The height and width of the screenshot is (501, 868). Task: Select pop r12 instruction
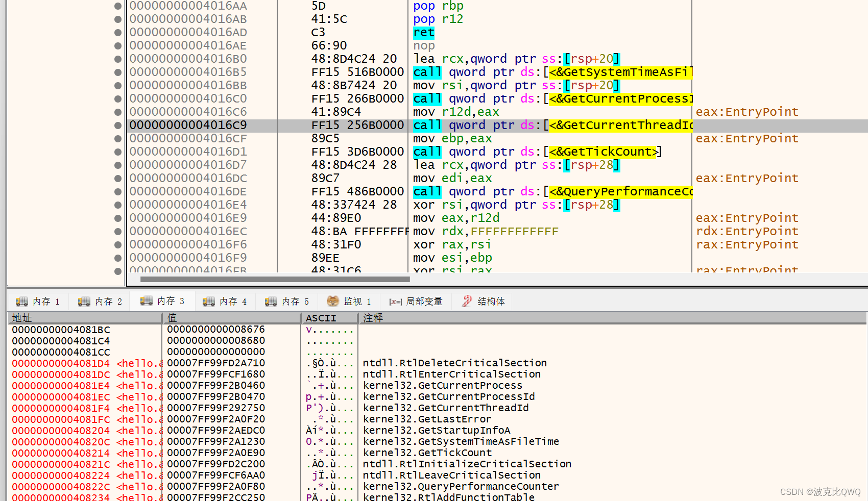pos(438,19)
